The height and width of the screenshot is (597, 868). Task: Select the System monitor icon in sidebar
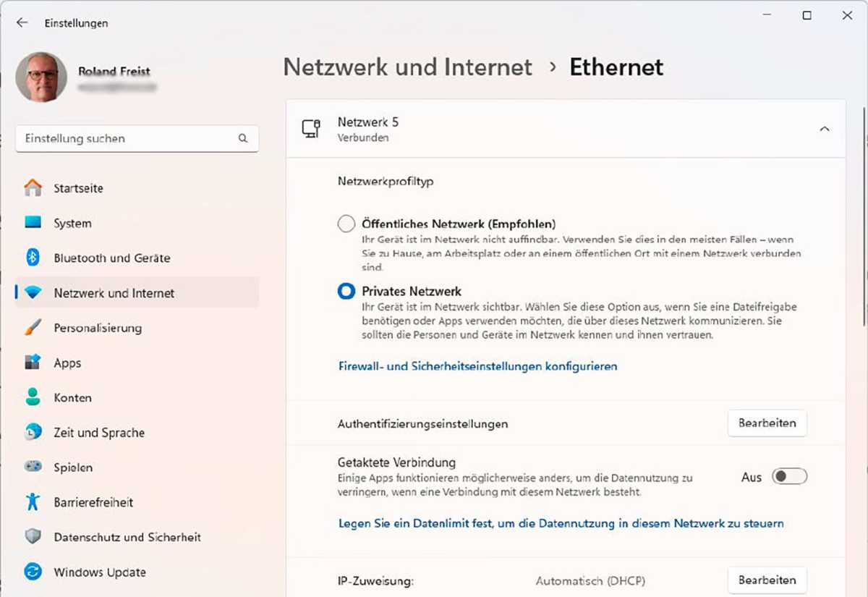click(32, 223)
